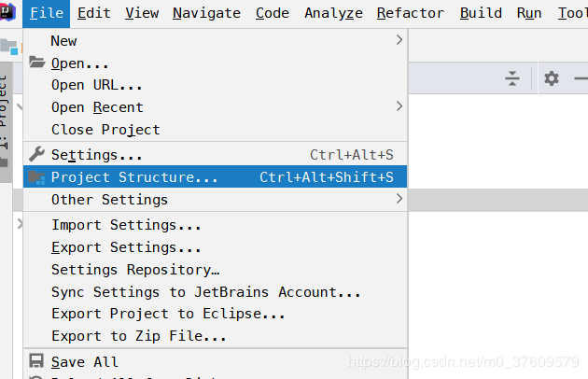Click the gear icon in the panel header

coord(552,78)
